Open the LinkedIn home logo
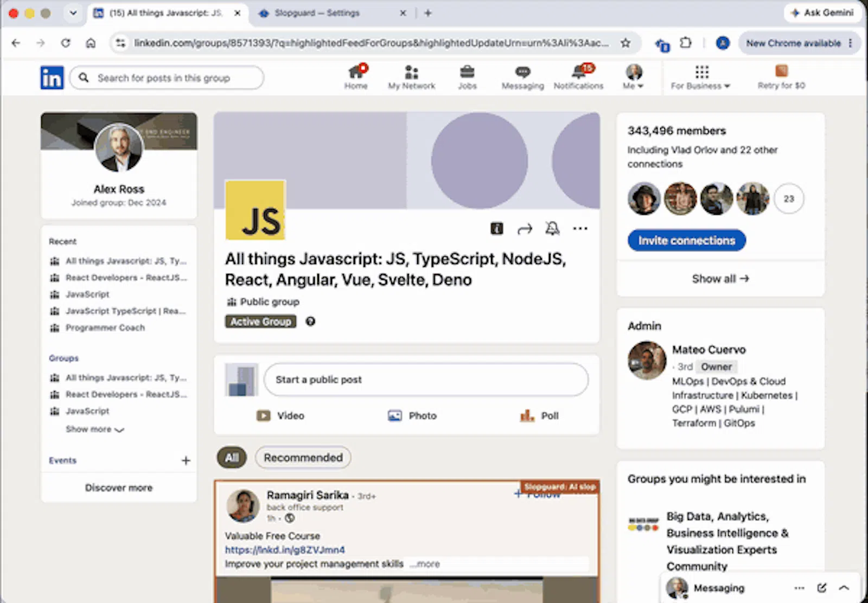Viewport: 868px width, 603px height. pos(52,78)
